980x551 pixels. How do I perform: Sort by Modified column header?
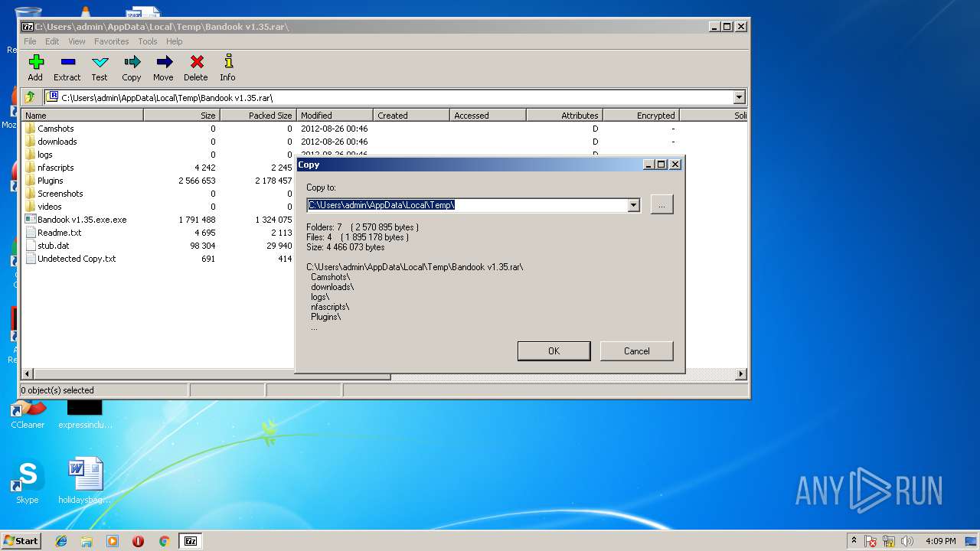335,116
